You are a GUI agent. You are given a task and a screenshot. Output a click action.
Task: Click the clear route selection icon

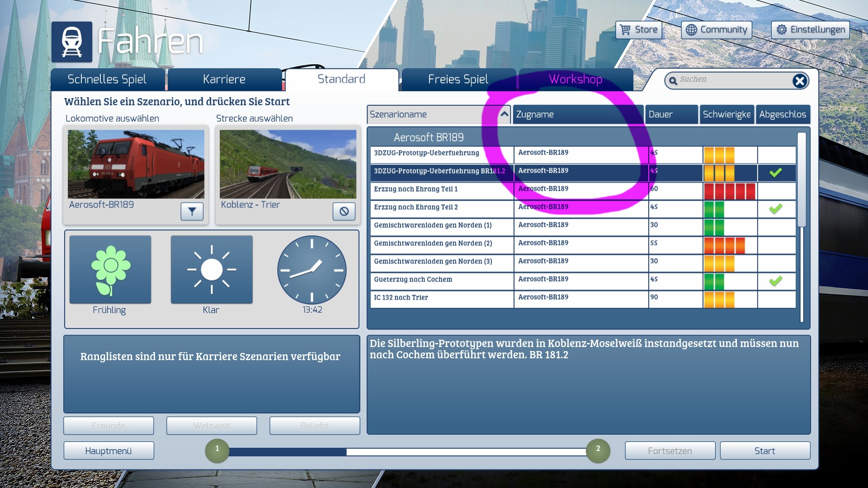[344, 211]
